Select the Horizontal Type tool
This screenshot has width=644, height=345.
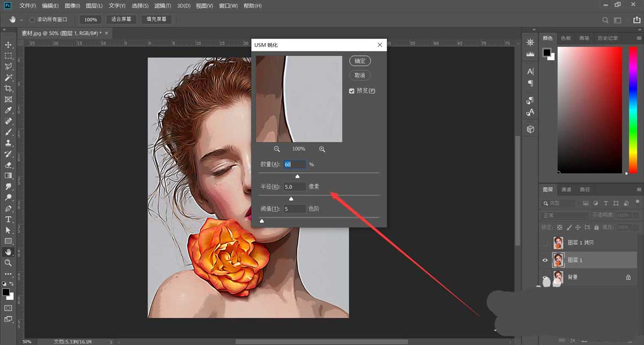[8, 219]
